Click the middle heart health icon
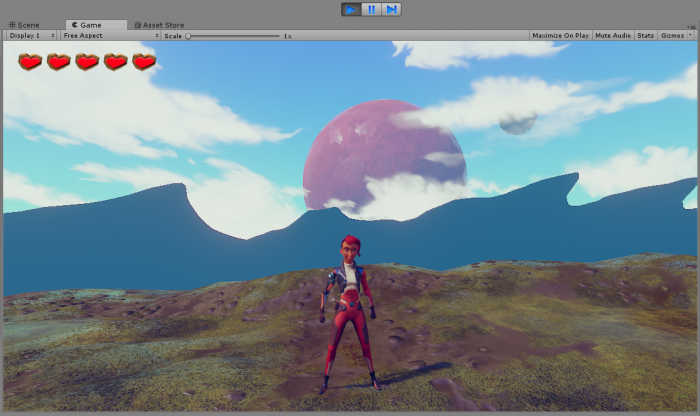 88,62
